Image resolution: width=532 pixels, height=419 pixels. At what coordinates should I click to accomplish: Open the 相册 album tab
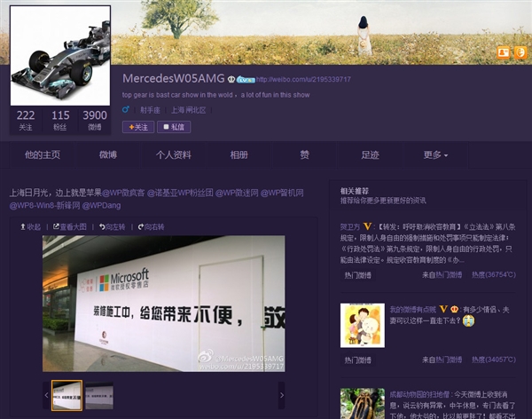(x=239, y=155)
